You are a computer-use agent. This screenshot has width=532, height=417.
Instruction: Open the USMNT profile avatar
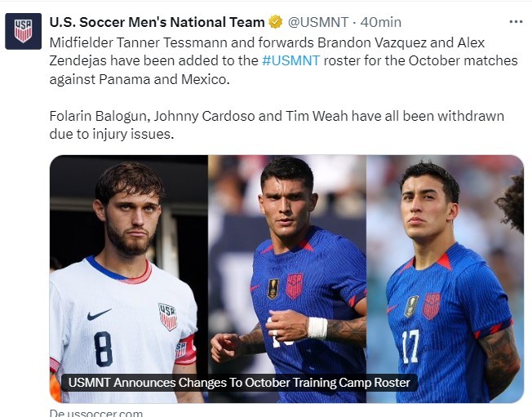click(x=24, y=31)
